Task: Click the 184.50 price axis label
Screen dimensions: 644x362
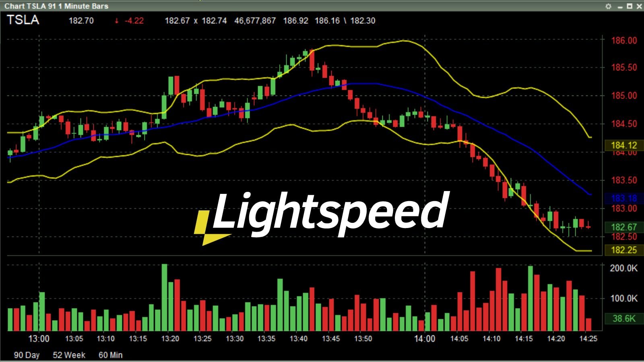Action: tap(624, 124)
